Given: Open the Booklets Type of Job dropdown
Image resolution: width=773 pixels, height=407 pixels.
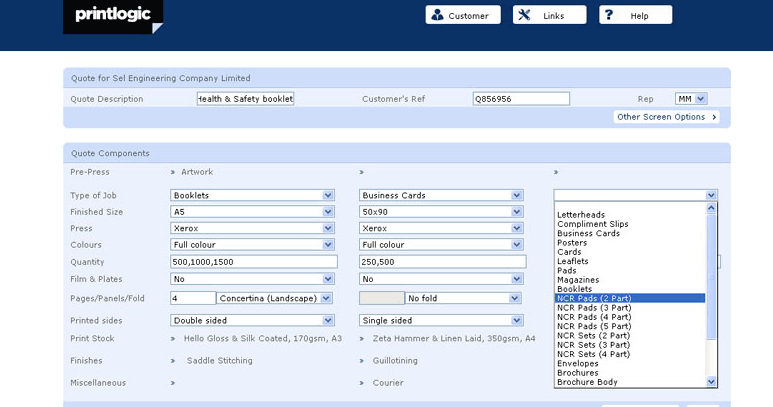Looking at the screenshot, I should pos(252,195).
